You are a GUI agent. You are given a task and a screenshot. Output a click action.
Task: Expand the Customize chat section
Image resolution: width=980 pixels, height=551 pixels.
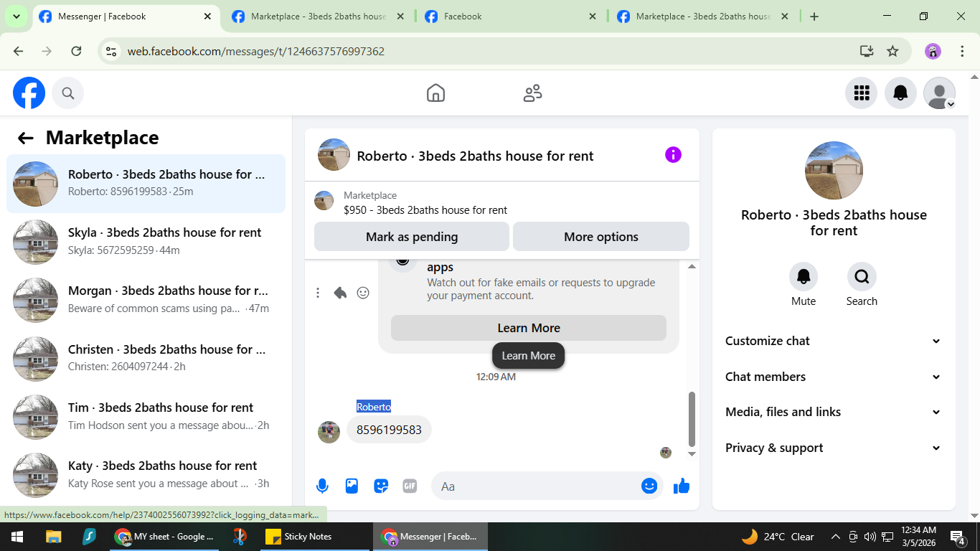click(834, 341)
